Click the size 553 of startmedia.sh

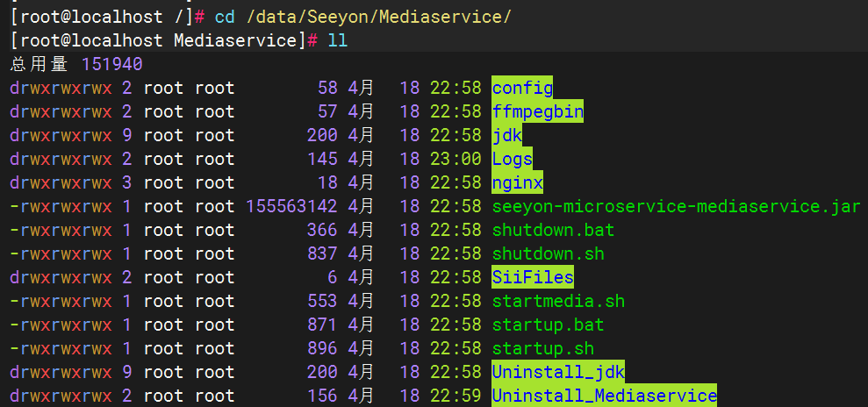pyautogui.click(x=322, y=302)
